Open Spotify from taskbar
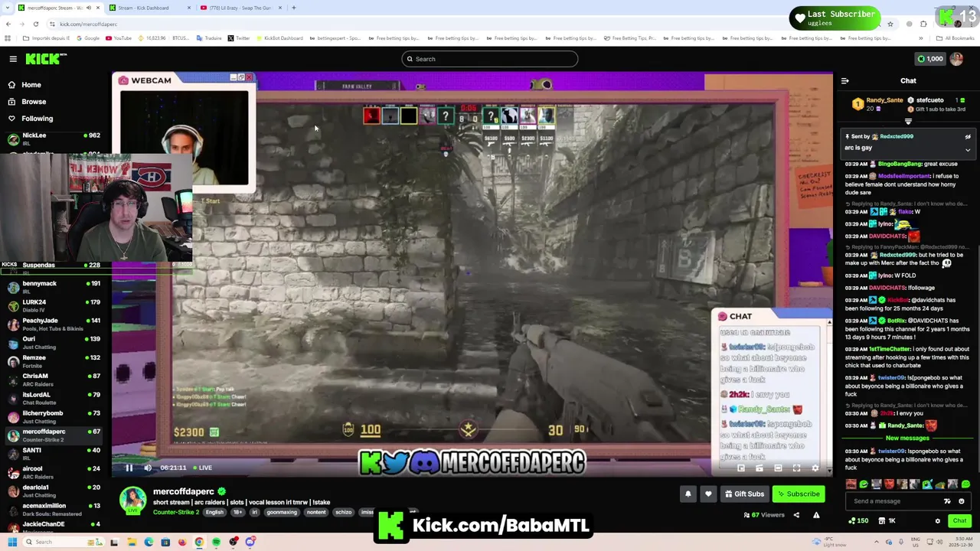 (x=216, y=543)
